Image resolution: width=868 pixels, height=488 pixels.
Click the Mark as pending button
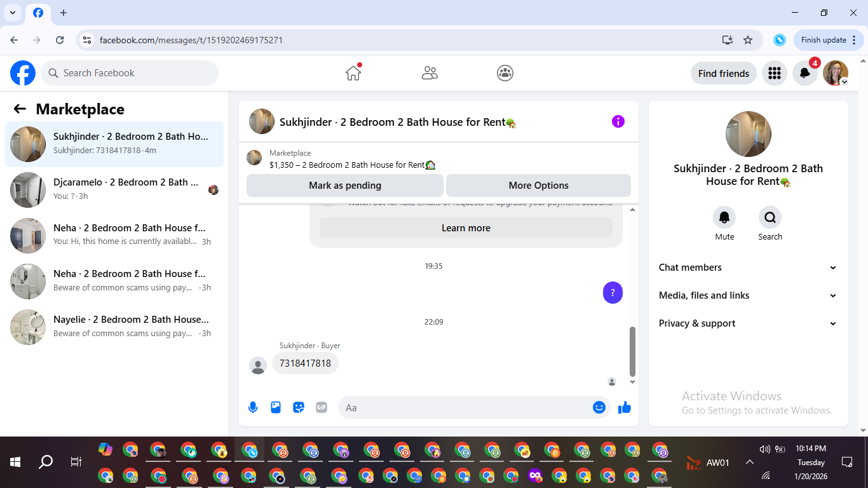(345, 186)
